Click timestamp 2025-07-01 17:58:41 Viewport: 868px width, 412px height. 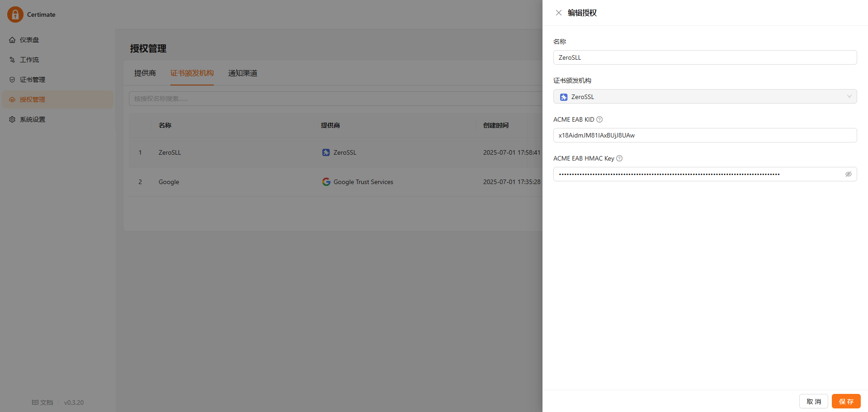[x=512, y=152]
